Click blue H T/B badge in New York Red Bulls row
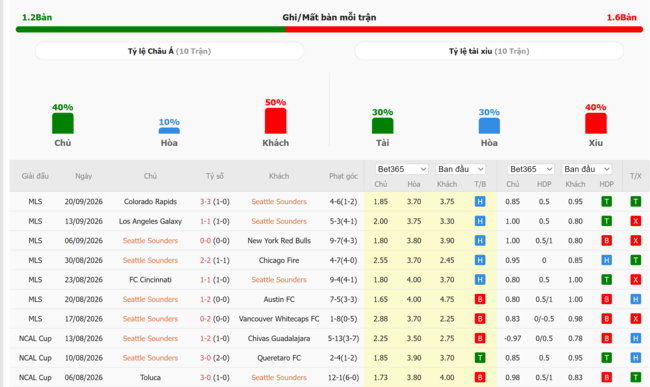 coord(480,241)
